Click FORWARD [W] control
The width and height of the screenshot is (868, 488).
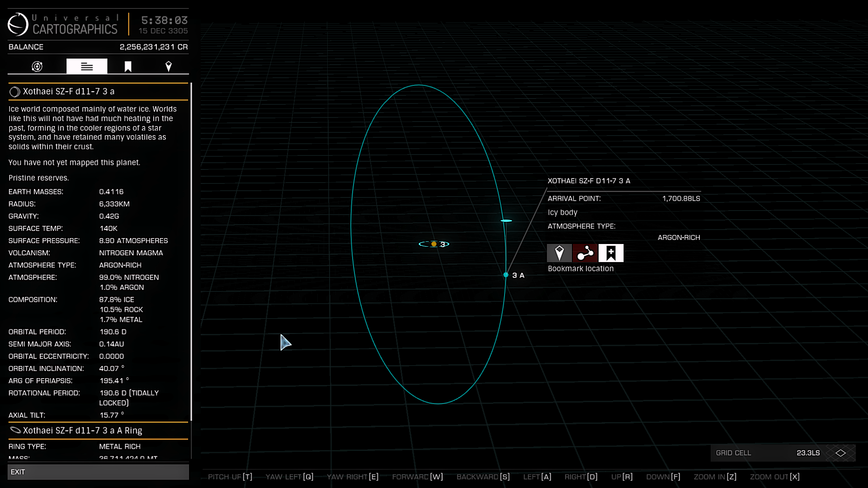(x=417, y=477)
